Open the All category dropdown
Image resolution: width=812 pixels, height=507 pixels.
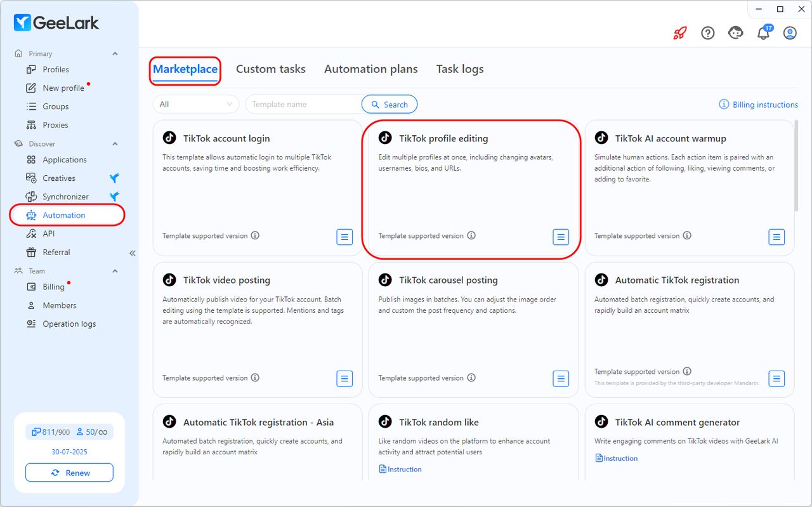[x=196, y=104]
